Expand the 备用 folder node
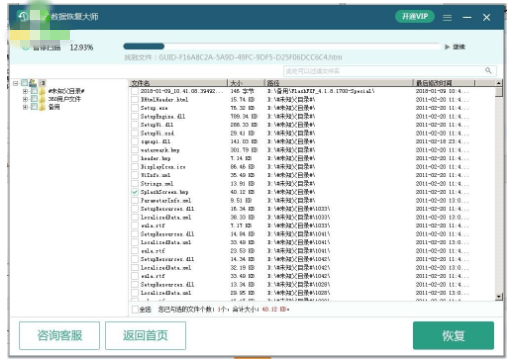508x363 pixels. click(25, 107)
